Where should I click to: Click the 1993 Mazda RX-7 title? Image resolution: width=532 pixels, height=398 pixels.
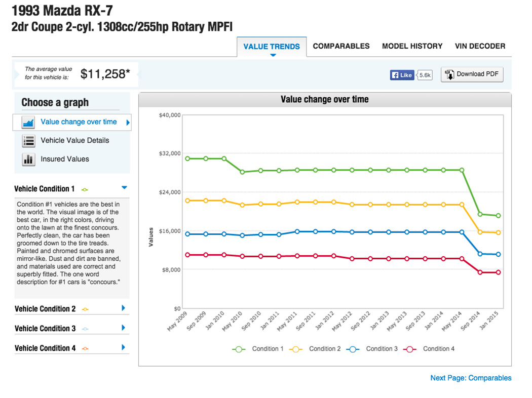click(62, 11)
